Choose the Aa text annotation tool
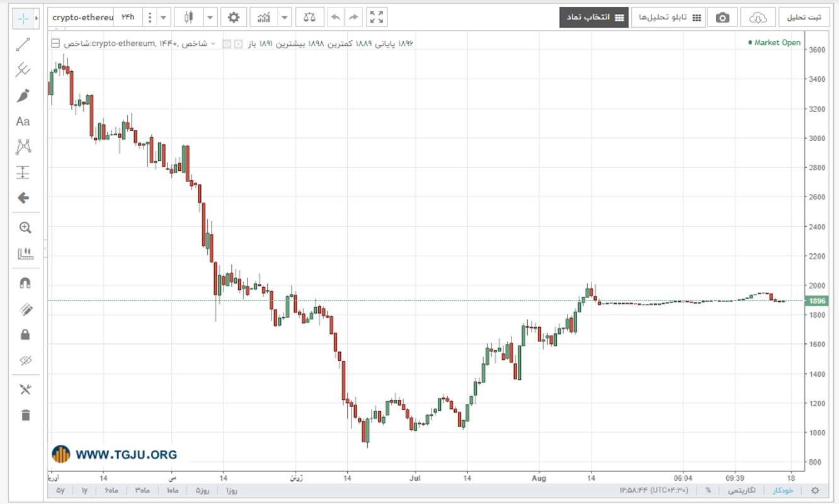The height and width of the screenshot is (504, 839). click(23, 122)
